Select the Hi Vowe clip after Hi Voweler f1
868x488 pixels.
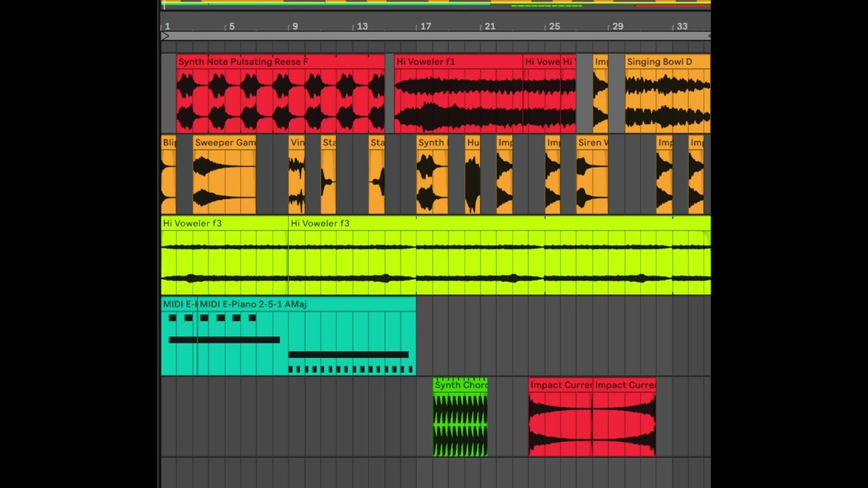[x=542, y=94]
